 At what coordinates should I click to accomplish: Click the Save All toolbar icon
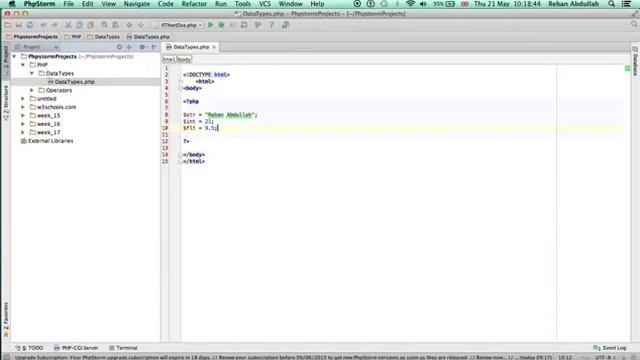click(x=19, y=25)
